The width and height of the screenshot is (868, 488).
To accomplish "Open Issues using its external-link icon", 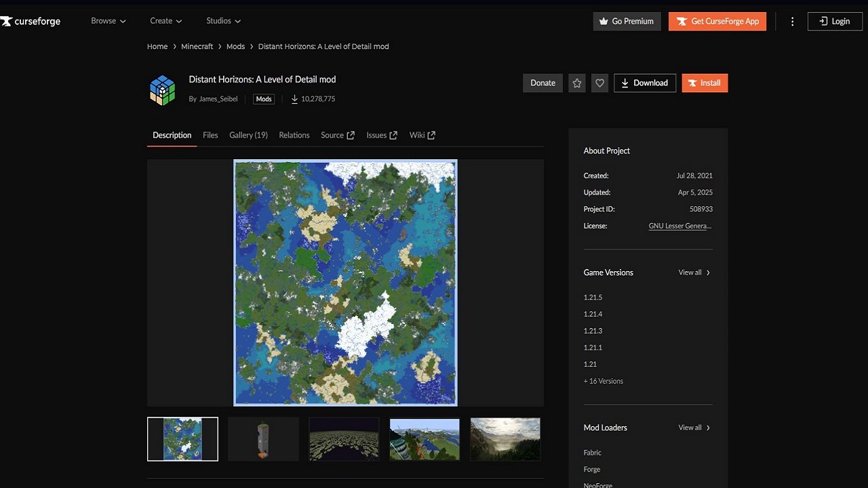I will [x=393, y=135].
